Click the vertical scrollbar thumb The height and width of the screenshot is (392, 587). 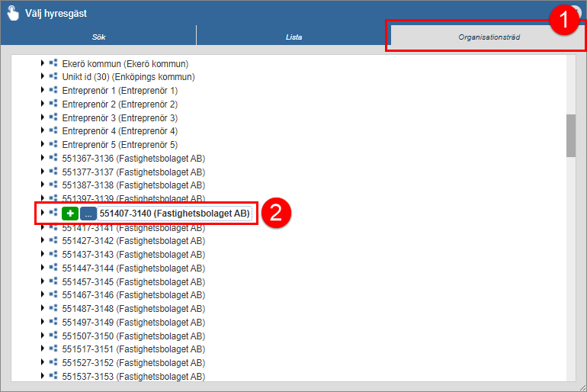click(570, 135)
